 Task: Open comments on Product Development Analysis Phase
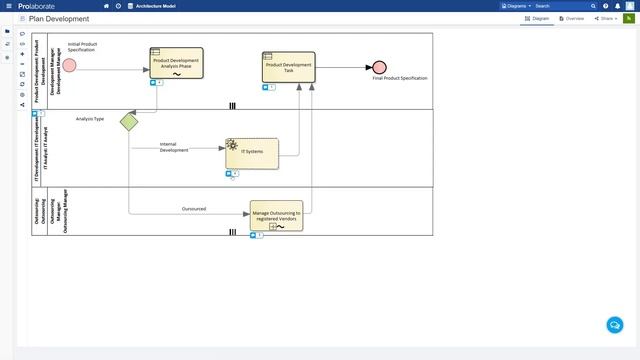point(156,82)
